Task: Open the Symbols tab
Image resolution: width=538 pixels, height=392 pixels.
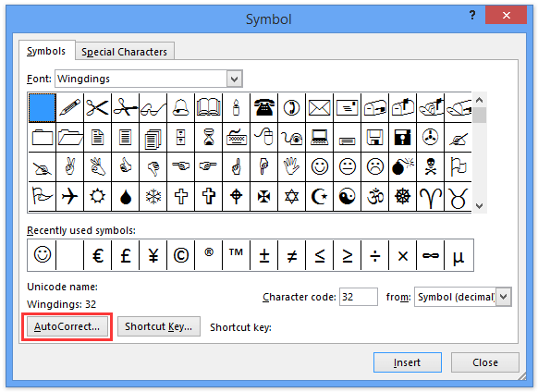Action: [x=46, y=51]
